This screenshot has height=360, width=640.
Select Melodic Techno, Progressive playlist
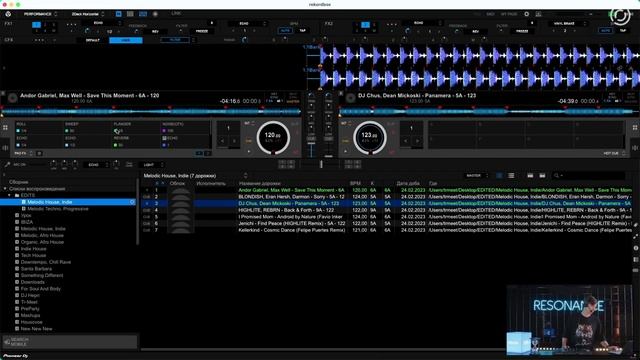pos(58,209)
